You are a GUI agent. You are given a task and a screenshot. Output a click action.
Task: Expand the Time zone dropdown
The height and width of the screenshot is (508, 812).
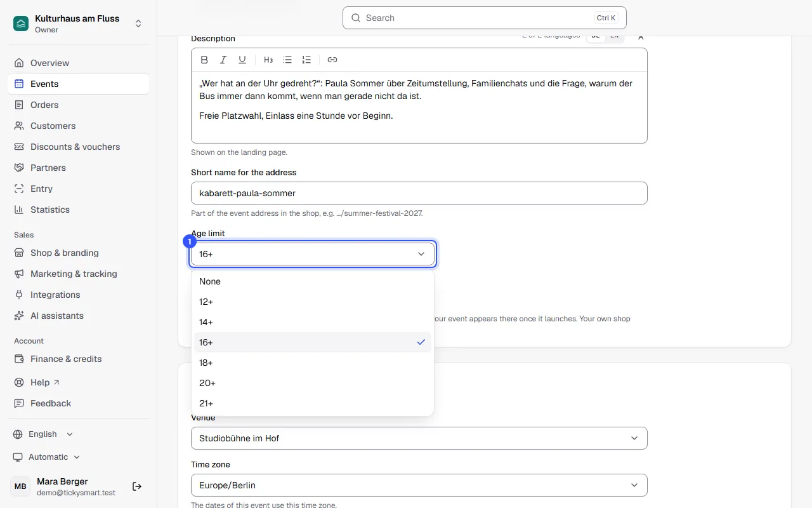click(419, 485)
